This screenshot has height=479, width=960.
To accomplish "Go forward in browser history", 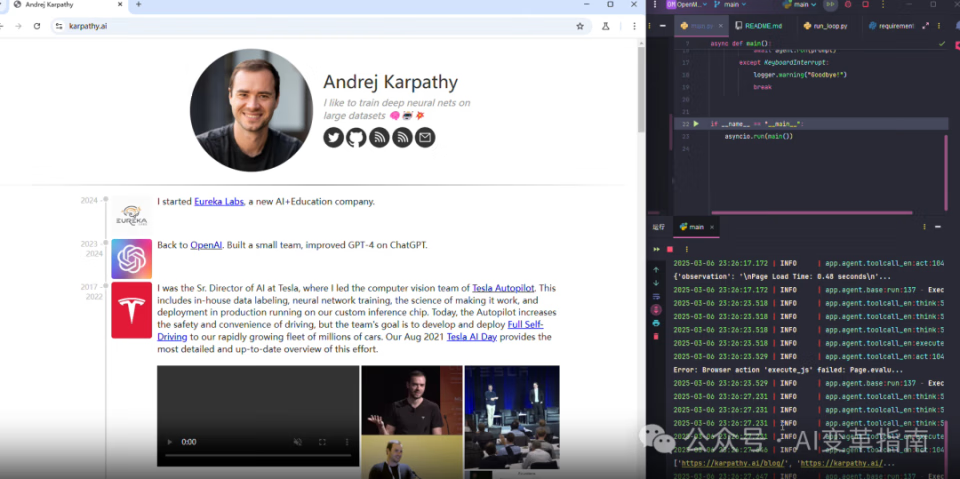I will click(x=18, y=26).
